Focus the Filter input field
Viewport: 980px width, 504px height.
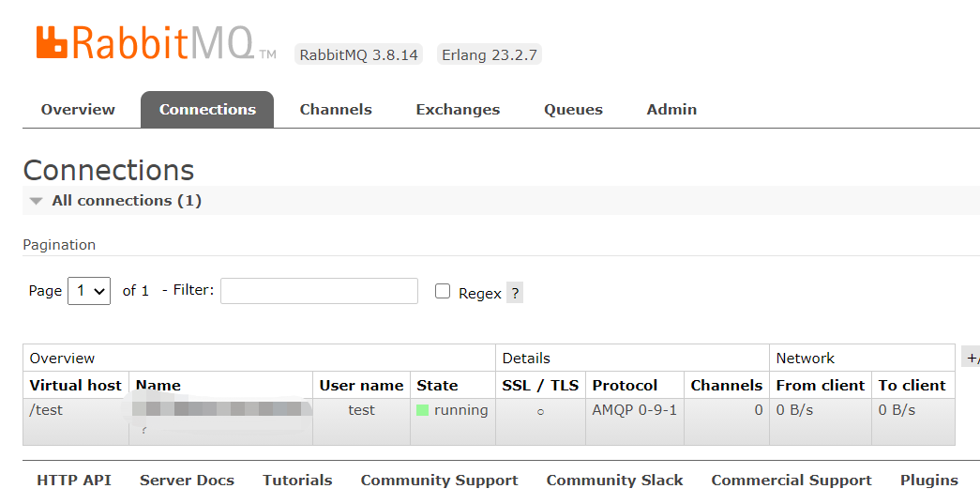pyautogui.click(x=320, y=291)
